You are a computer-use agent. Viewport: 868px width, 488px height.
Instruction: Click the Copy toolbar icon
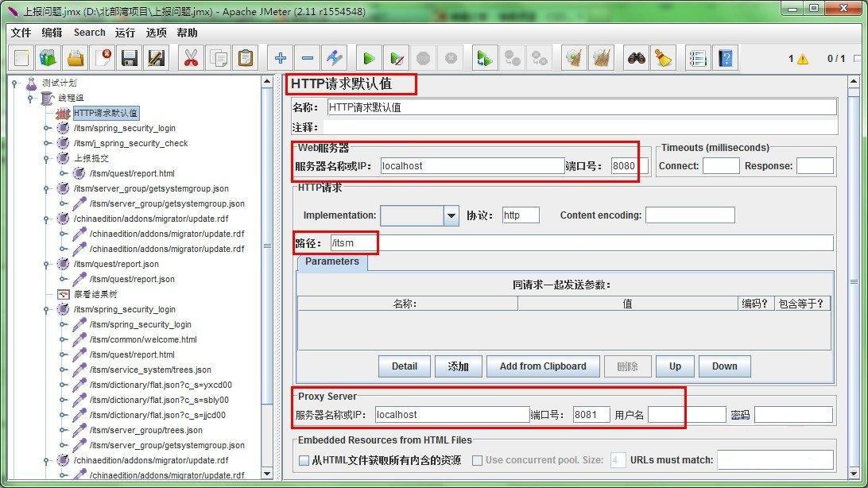coord(218,57)
